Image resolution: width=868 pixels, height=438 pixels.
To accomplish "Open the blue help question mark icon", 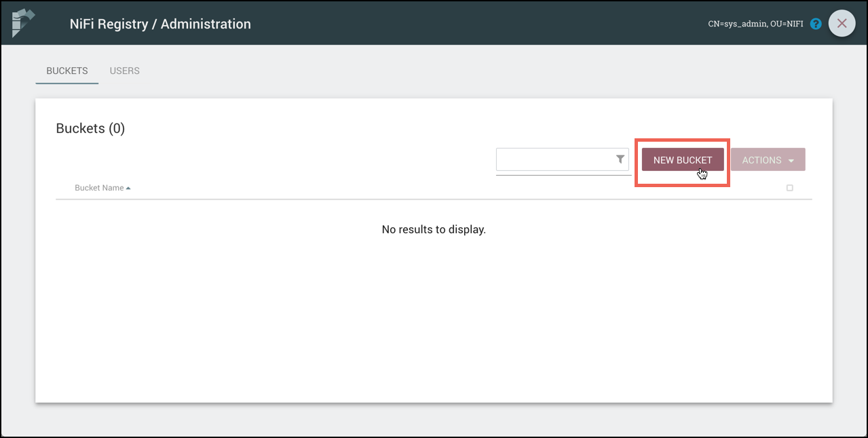I will [x=815, y=23].
